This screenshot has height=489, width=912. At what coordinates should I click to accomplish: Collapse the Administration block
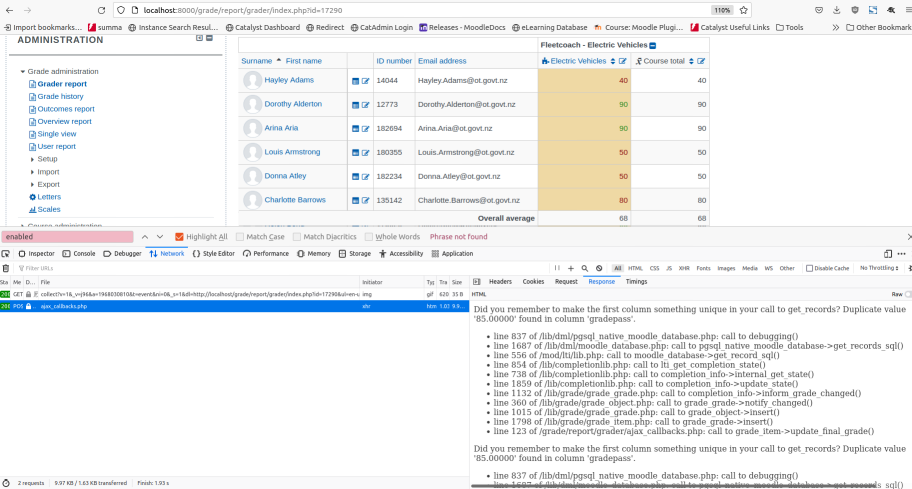(x=209, y=38)
